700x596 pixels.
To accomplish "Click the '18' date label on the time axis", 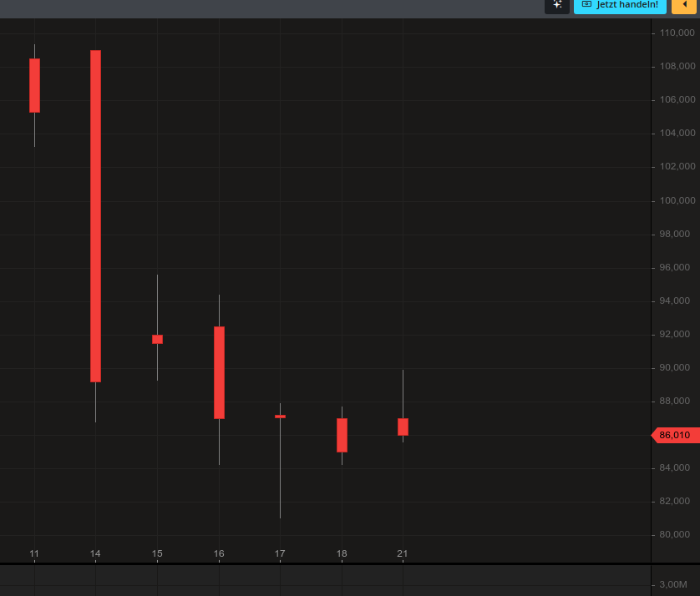I will 342,553.
